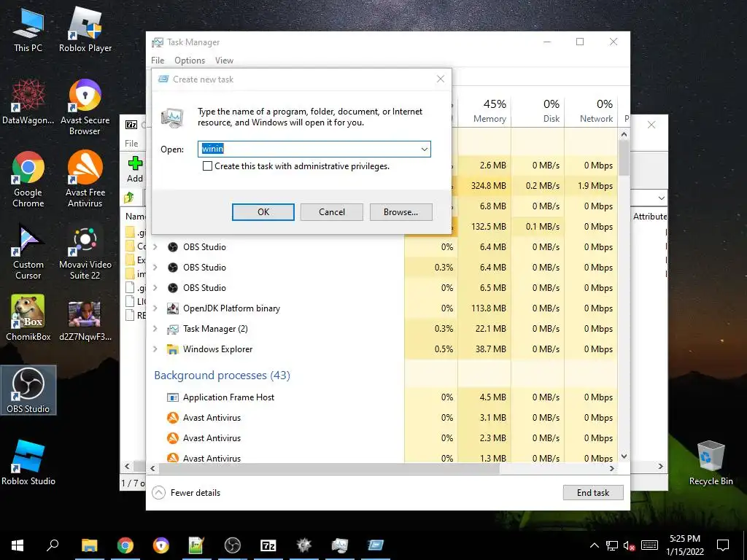This screenshot has height=560, width=747.
Task: Click the Add button in 7-Zip window
Action: pyautogui.click(x=135, y=169)
